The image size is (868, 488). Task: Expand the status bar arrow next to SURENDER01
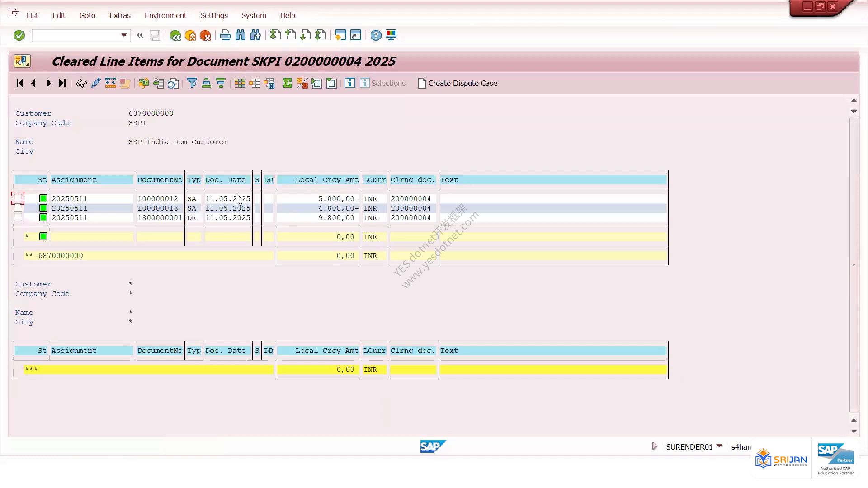pyautogui.click(x=654, y=446)
